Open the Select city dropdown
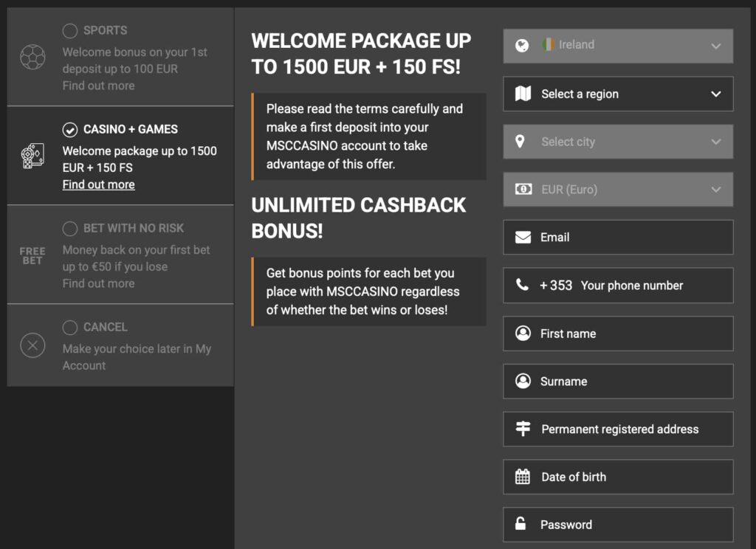The image size is (756, 549). point(618,141)
